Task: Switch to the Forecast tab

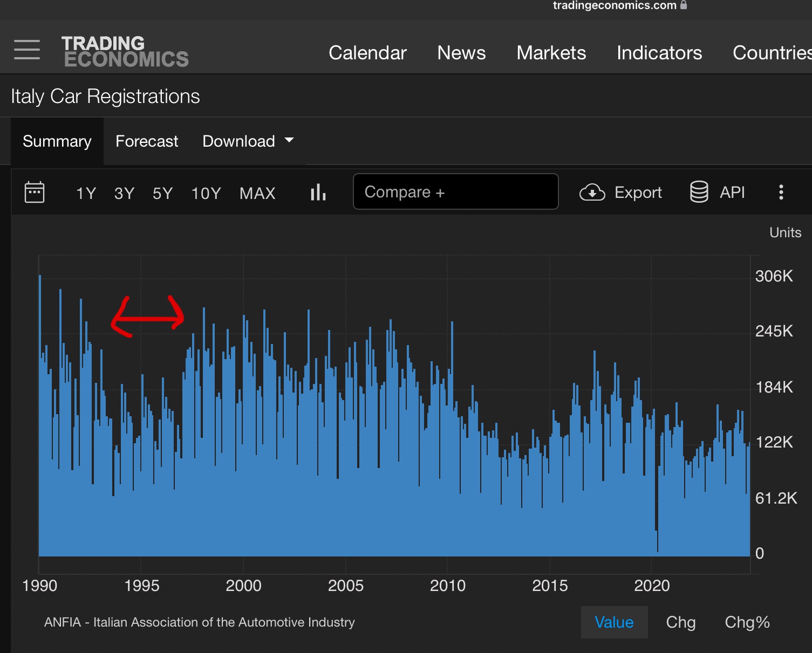Action: (147, 141)
